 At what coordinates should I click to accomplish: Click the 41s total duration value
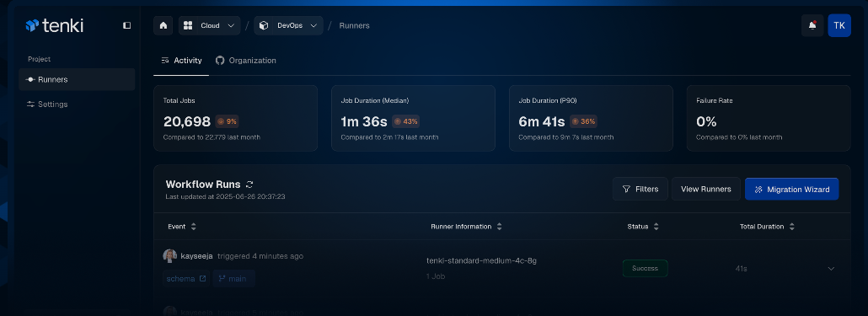point(742,269)
